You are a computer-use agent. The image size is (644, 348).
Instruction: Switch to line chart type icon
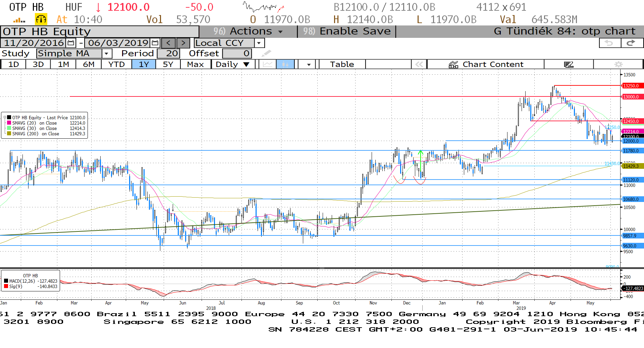point(267,64)
